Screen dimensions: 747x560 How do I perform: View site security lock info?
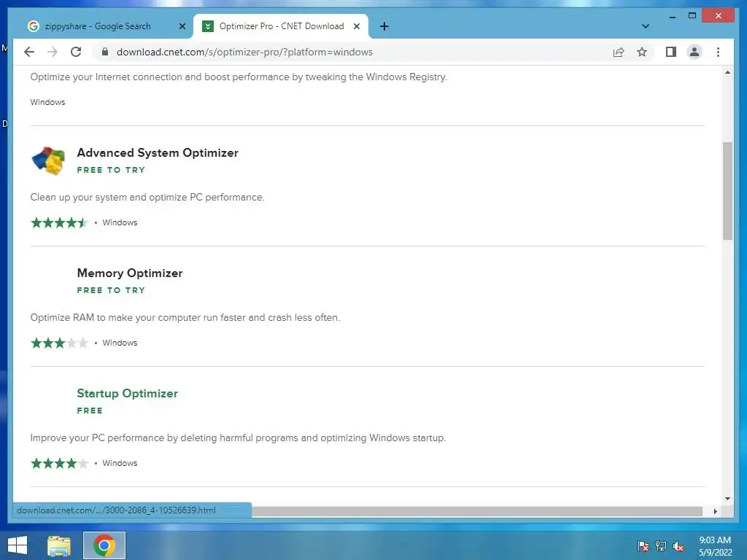[x=105, y=52]
